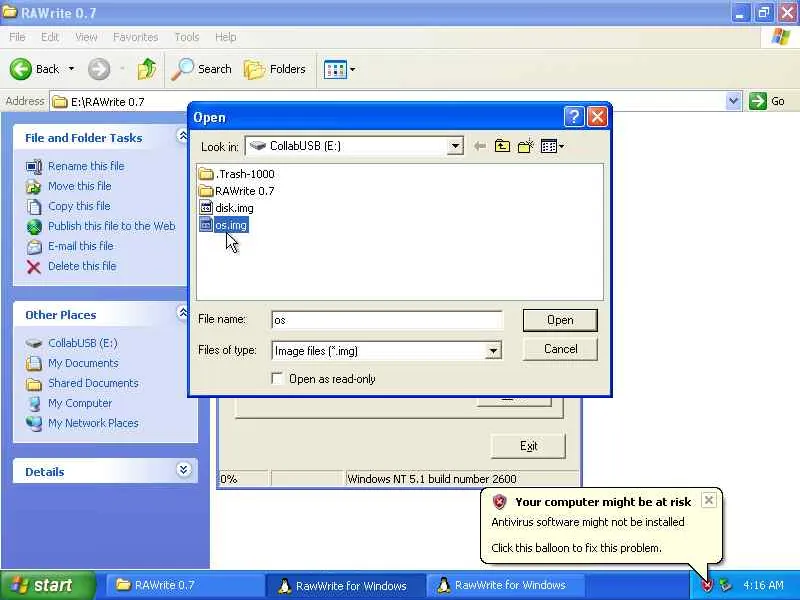Click Up One Level icon in Open dialog
The image size is (800, 600).
(503, 146)
